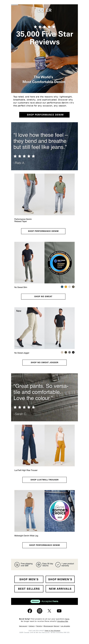Open the X (Twitter) icon link
Image resolution: width=89 pixels, height=644 pixels.
click(x=49, y=611)
